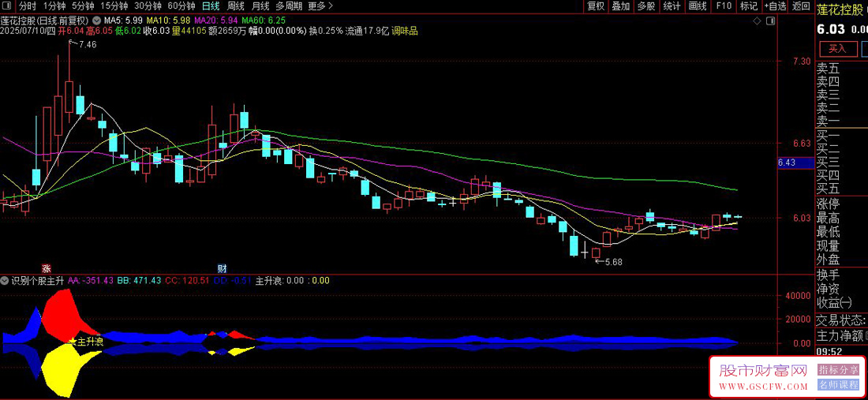Viewport: 868px width, 400px height.
Task: Click the diamond icon atop chart
Action: click(757, 21)
